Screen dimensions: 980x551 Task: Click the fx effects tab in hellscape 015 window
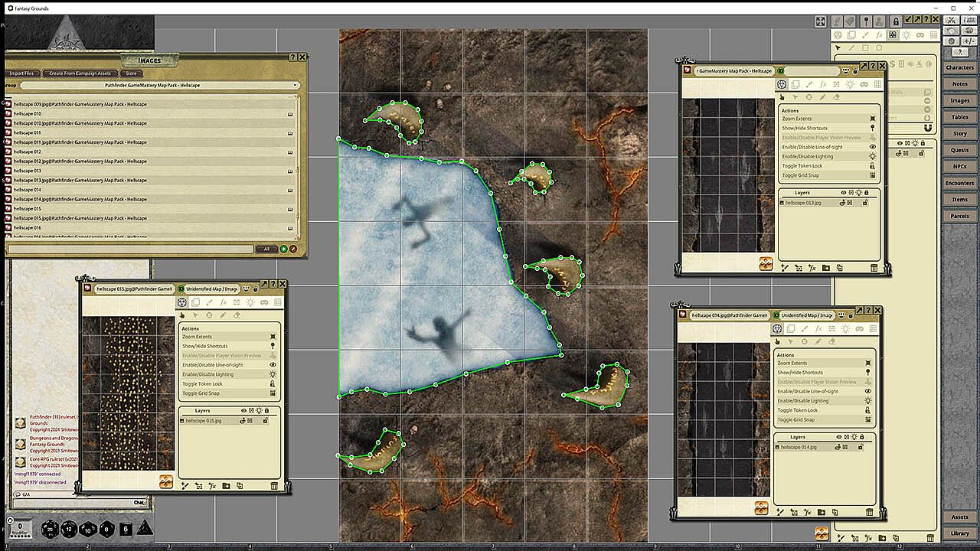(223, 302)
